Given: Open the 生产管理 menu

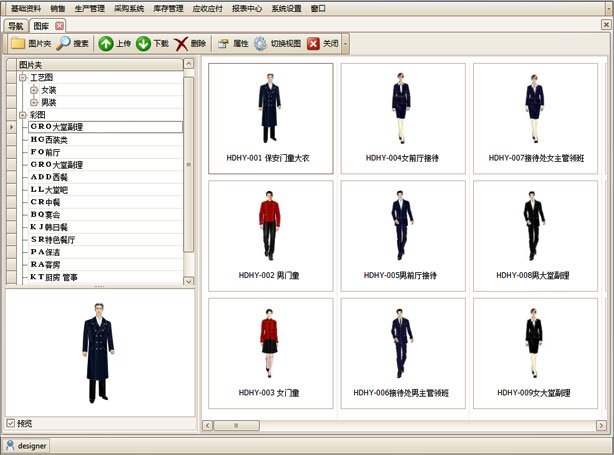Looking at the screenshot, I should 87,7.
